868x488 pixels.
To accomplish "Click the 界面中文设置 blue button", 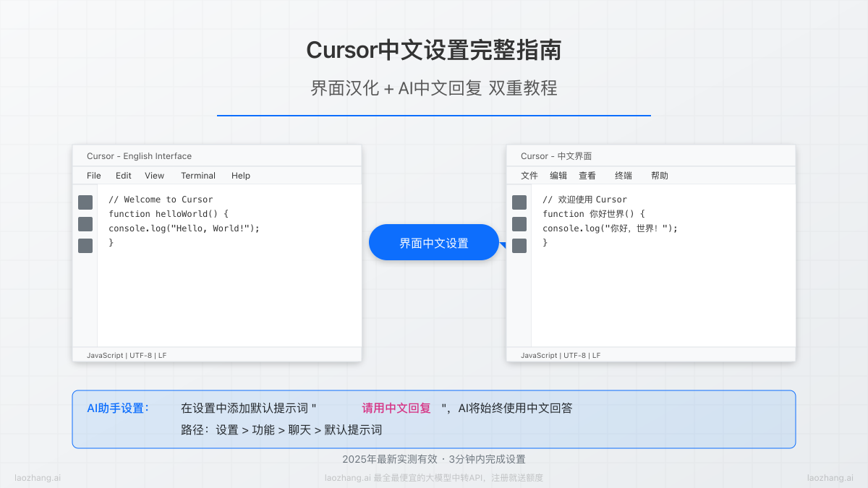I will [434, 242].
